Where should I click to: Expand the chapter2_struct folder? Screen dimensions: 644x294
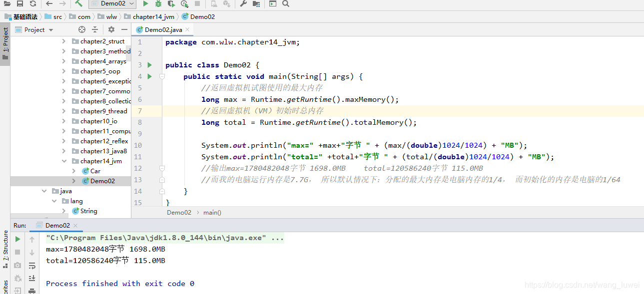tap(64, 41)
